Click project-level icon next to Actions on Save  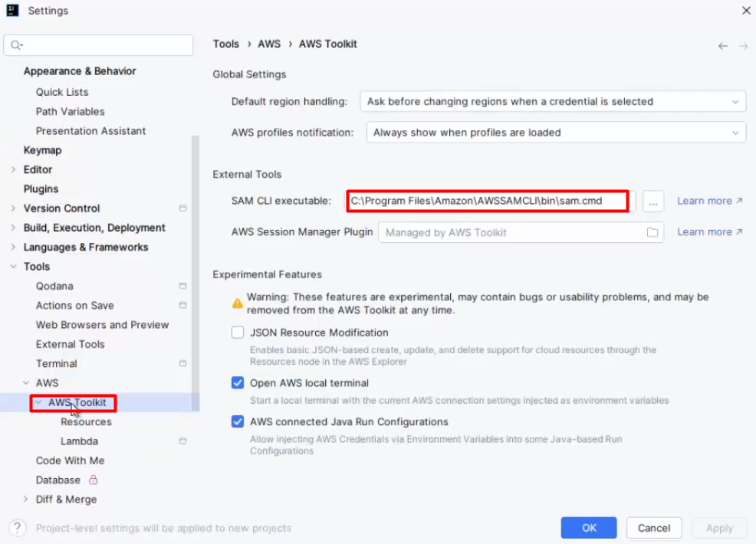point(182,305)
